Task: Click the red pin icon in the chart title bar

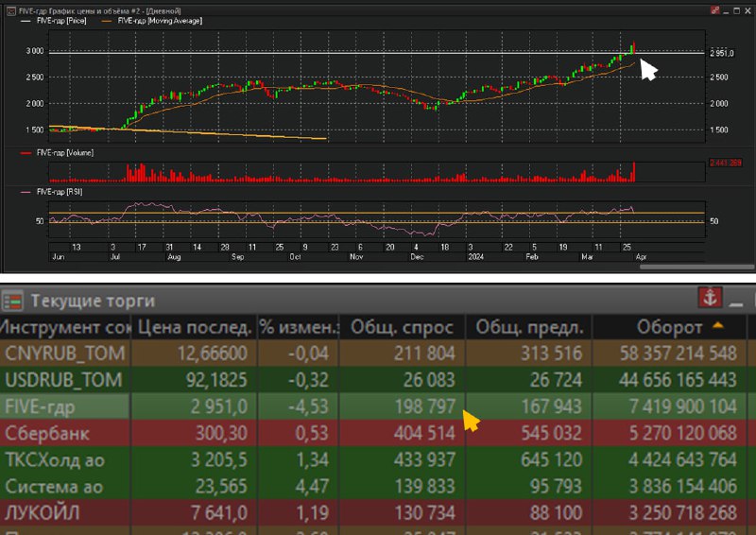Action: coord(715,10)
